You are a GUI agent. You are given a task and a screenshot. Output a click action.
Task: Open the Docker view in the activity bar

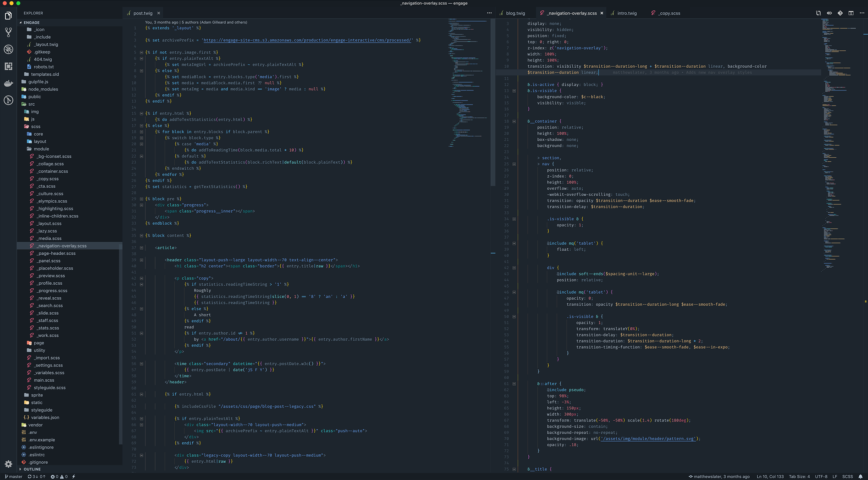tap(8, 83)
